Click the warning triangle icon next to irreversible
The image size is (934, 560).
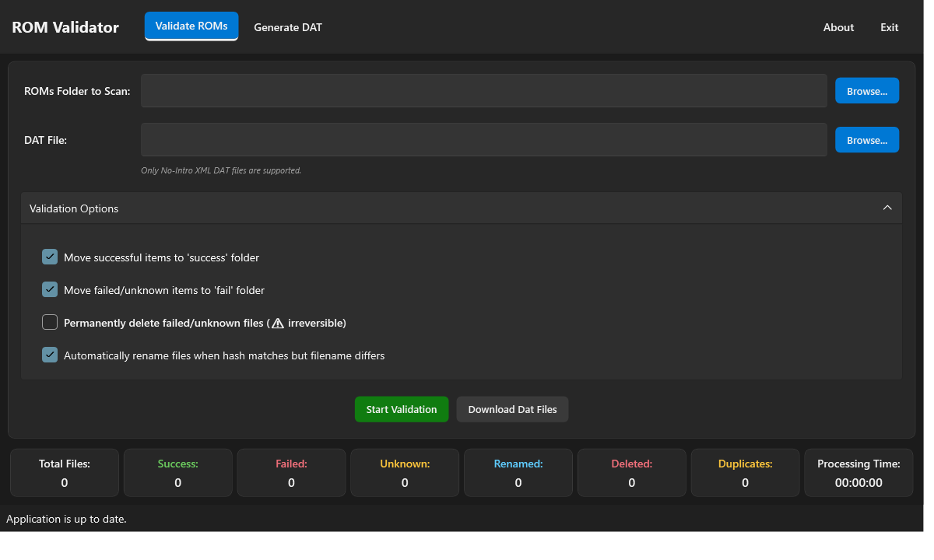(278, 323)
